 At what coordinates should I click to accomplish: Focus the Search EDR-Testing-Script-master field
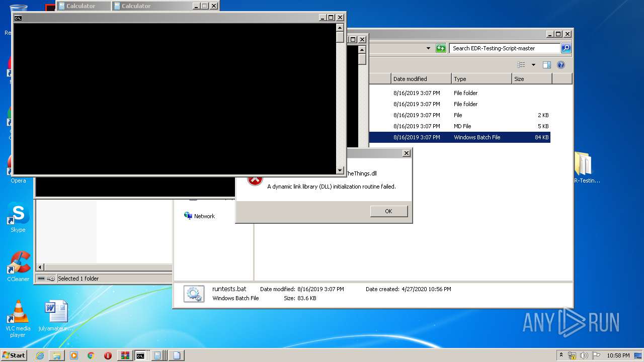505,48
